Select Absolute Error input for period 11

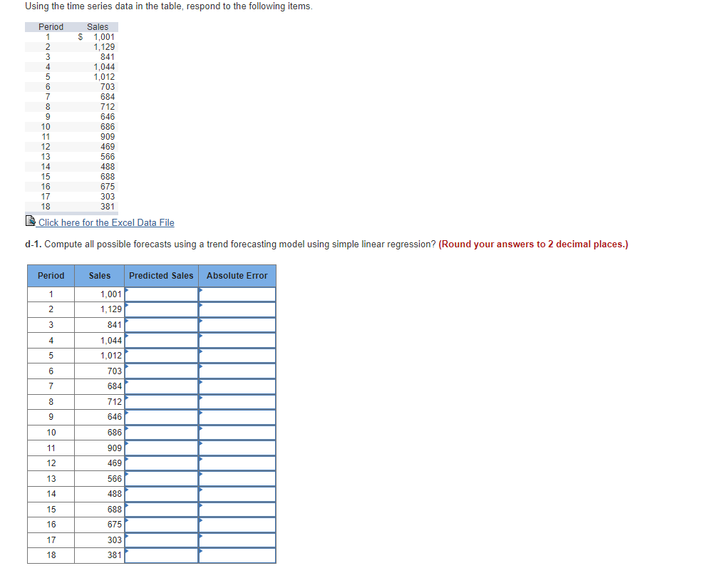click(x=237, y=448)
